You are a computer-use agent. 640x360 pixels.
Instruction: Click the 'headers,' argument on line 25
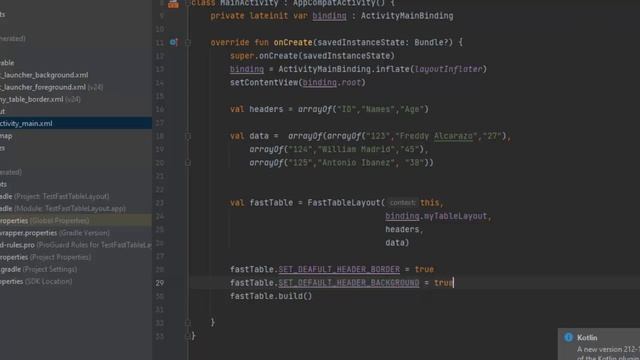click(x=404, y=229)
